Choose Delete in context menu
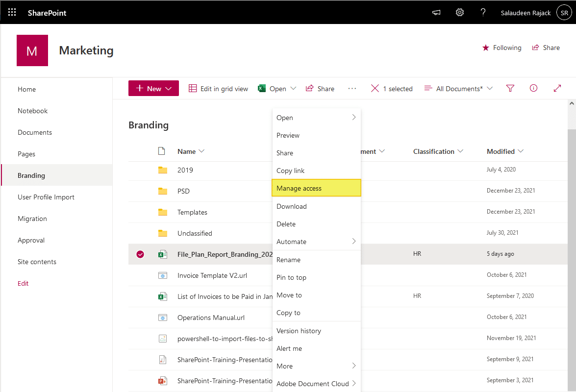576x392 pixels. (316, 224)
